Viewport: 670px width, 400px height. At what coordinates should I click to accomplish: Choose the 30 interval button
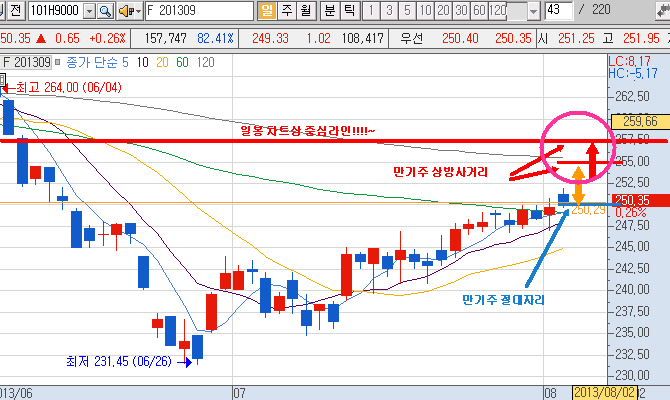click(x=460, y=11)
